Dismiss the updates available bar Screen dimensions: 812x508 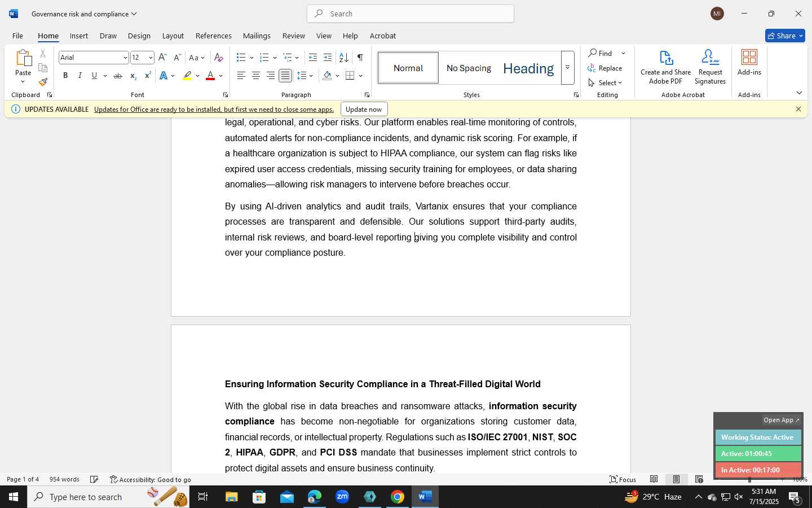pyautogui.click(x=798, y=110)
